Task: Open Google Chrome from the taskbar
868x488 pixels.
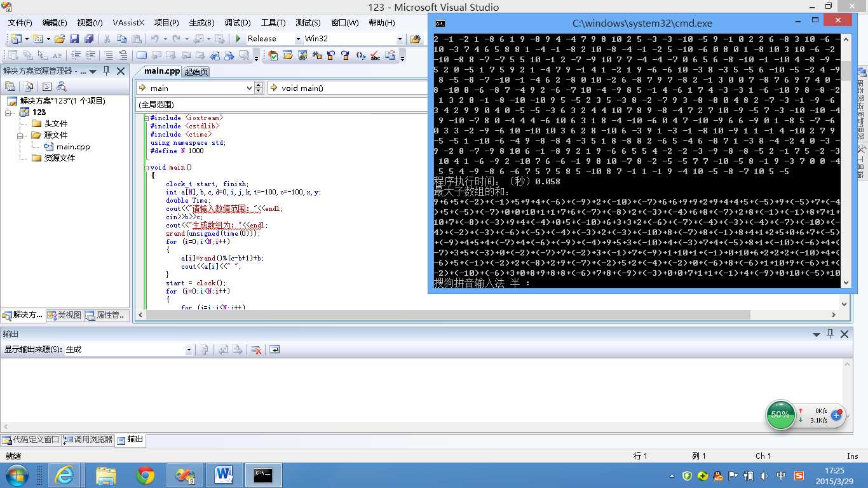Action: [x=146, y=475]
